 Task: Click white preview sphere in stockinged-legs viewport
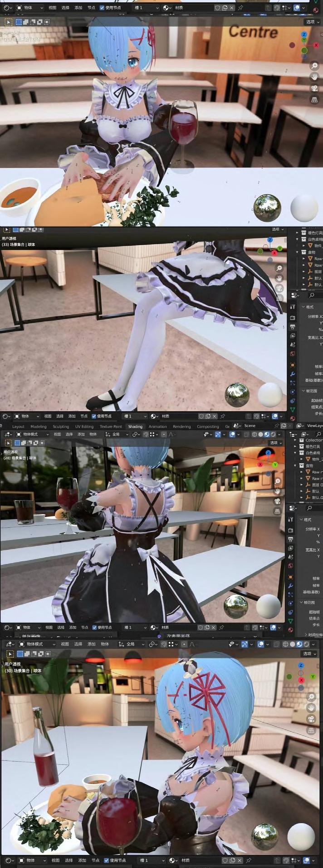coord(270,394)
